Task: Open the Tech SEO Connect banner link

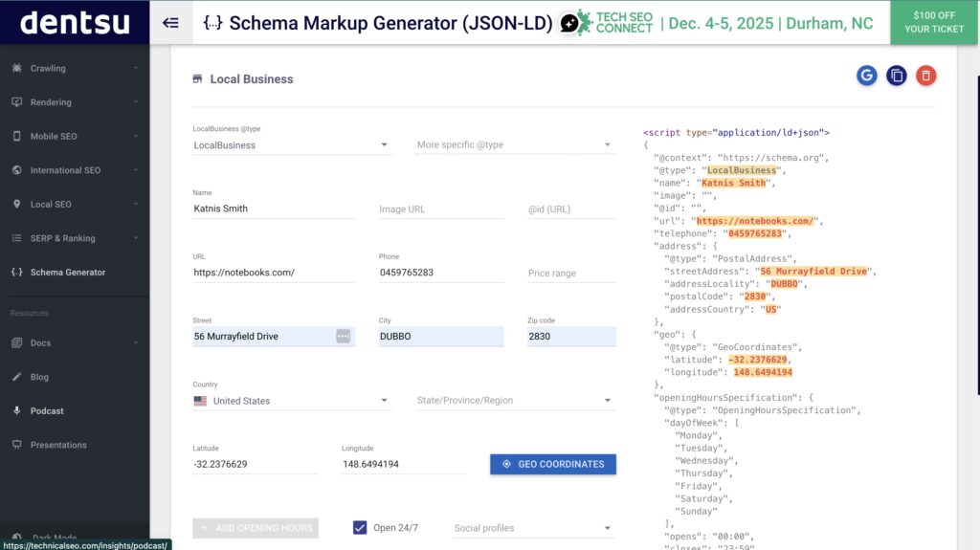Action: [x=726, y=23]
